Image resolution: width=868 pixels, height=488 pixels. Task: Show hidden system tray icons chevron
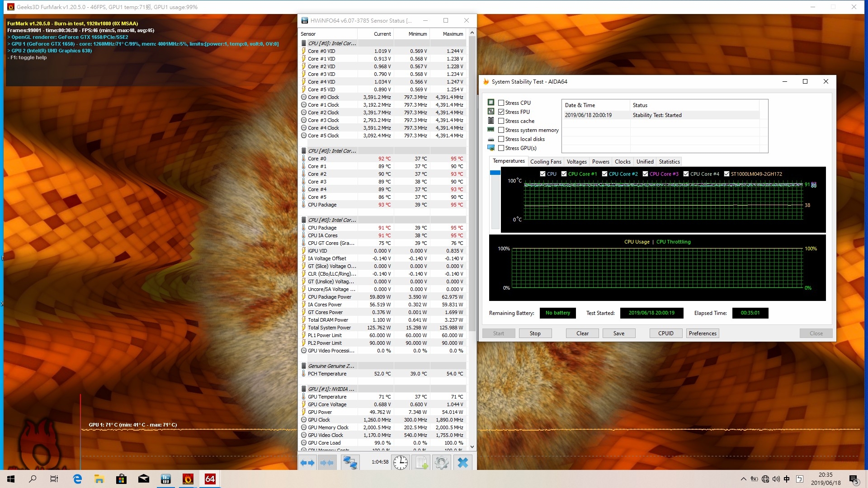pyautogui.click(x=743, y=479)
